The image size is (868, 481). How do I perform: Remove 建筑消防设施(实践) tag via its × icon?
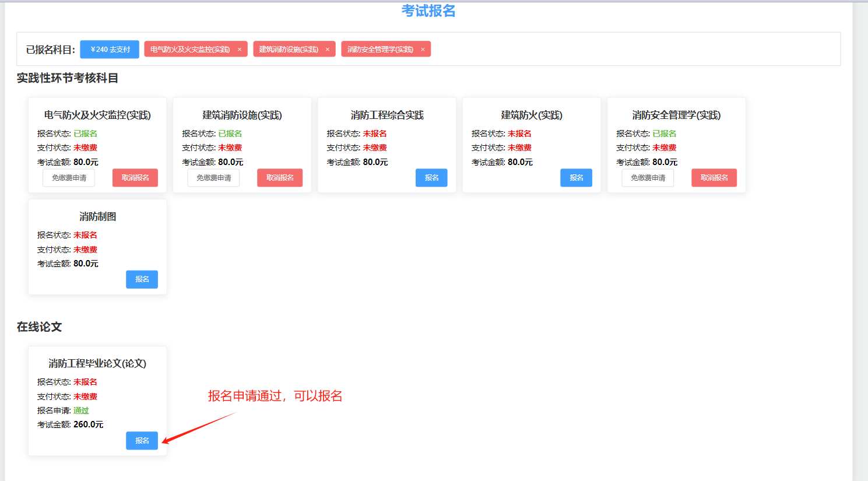328,50
